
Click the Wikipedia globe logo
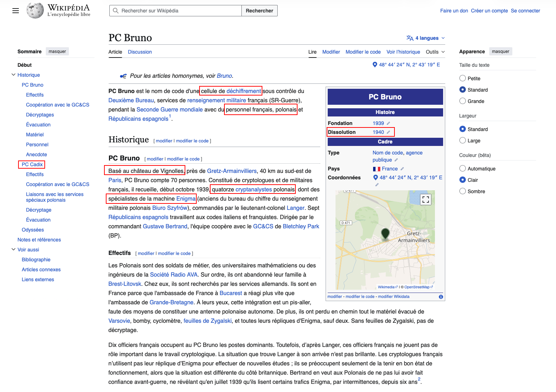[x=35, y=11]
